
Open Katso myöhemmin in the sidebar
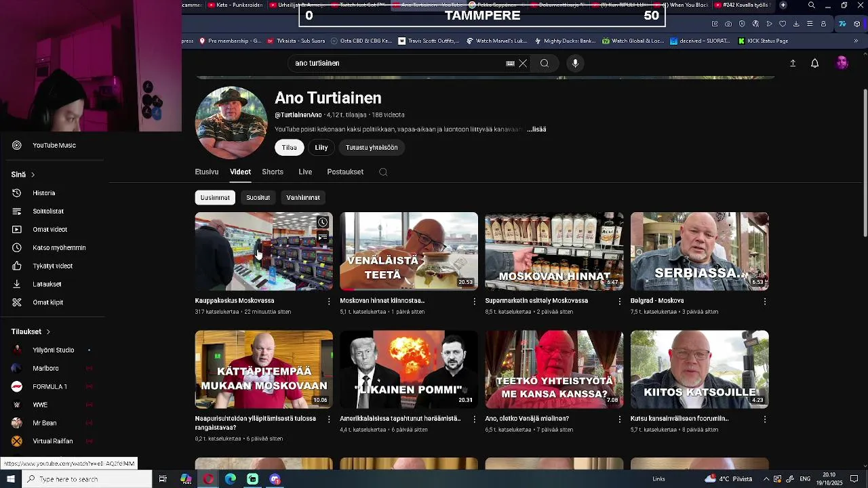coord(59,248)
